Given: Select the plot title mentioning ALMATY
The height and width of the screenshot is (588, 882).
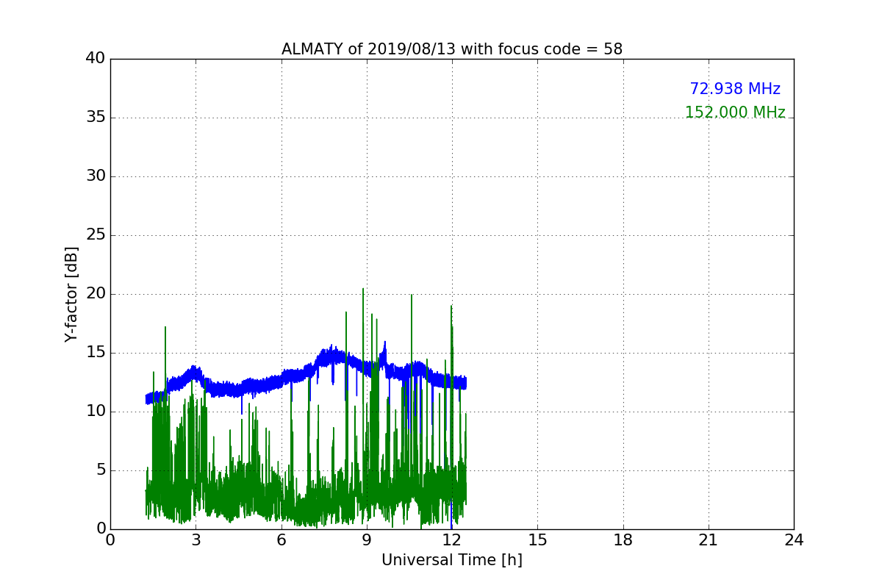Looking at the screenshot, I should pos(452,49).
